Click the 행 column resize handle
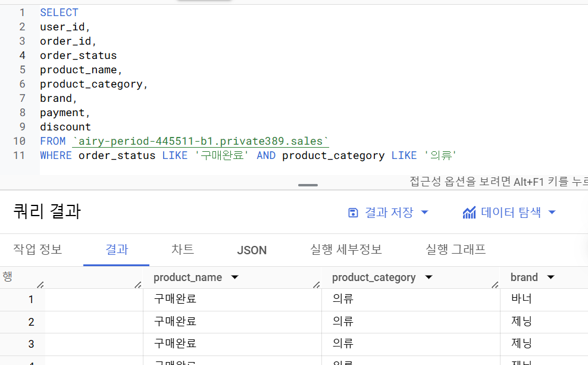The height and width of the screenshot is (365, 588). point(40,285)
